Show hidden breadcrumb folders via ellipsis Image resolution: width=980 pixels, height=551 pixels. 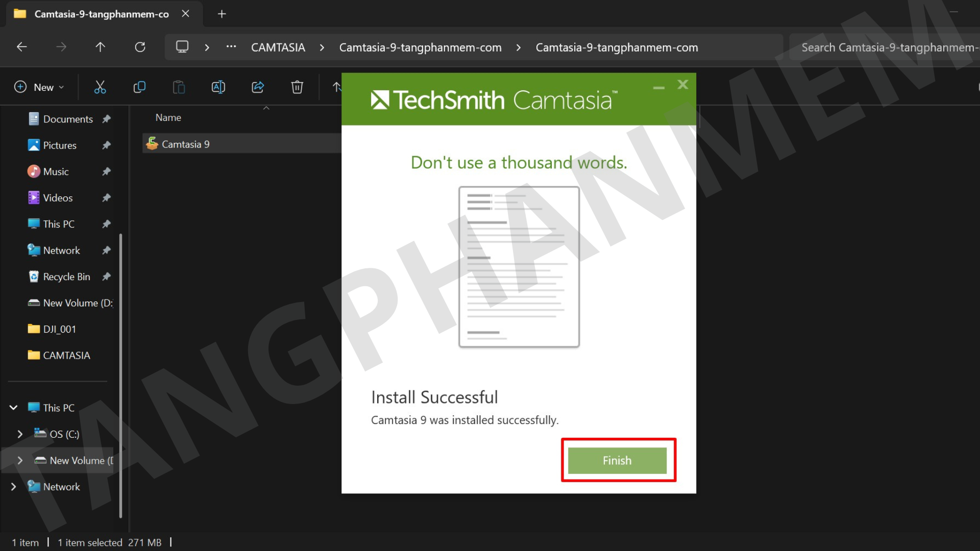point(231,46)
